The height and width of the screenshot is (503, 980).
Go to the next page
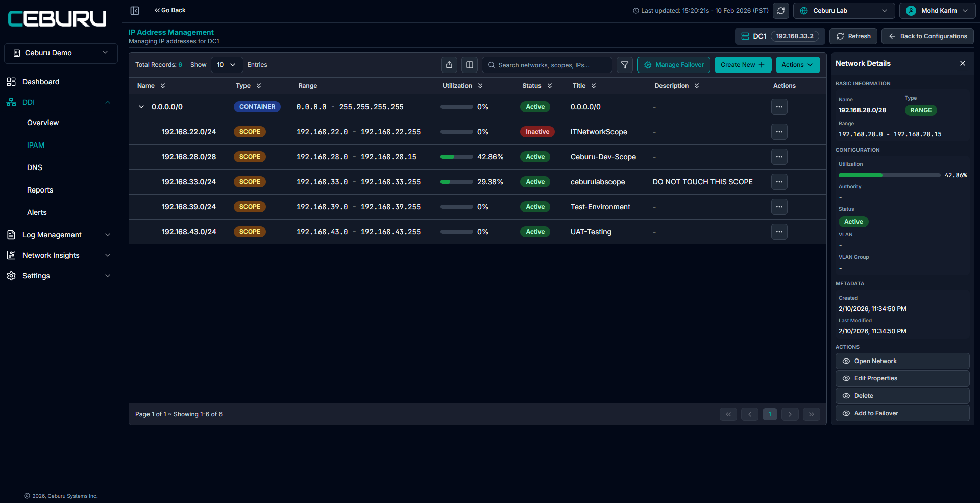[x=790, y=414]
